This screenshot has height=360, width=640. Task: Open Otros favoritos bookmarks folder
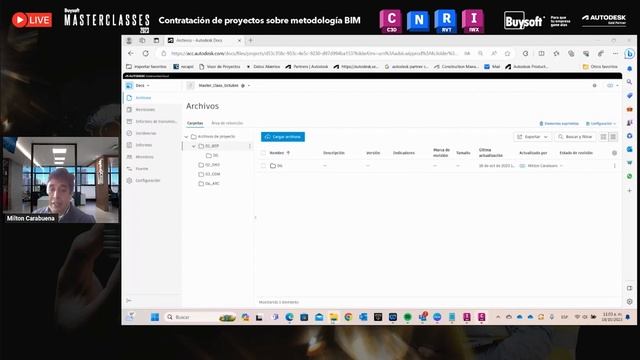[600, 67]
